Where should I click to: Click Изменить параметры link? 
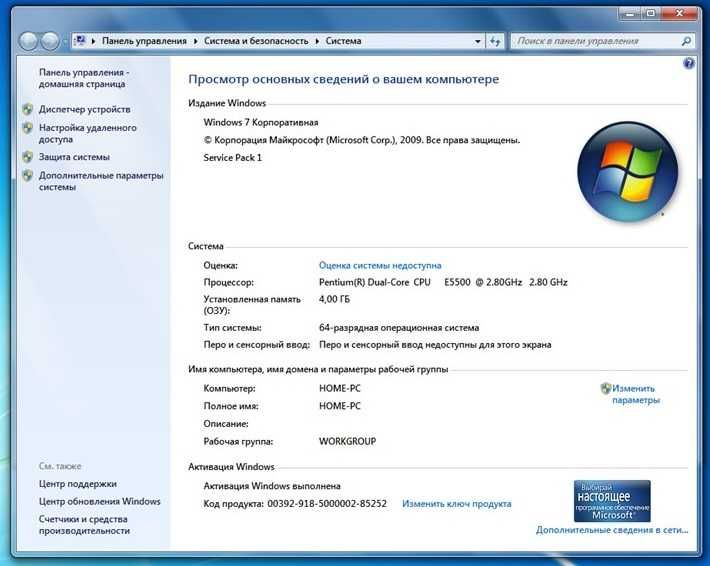636,394
